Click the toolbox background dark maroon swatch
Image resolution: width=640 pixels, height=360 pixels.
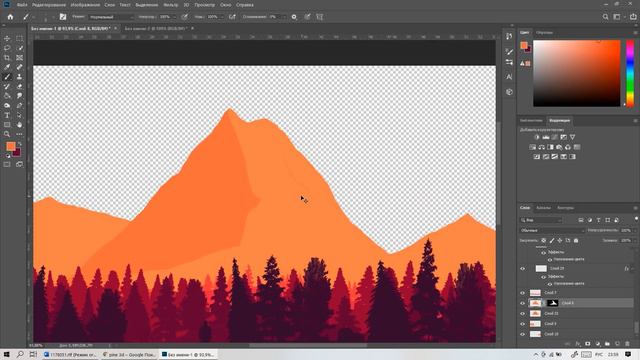click(x=17, y=153)
